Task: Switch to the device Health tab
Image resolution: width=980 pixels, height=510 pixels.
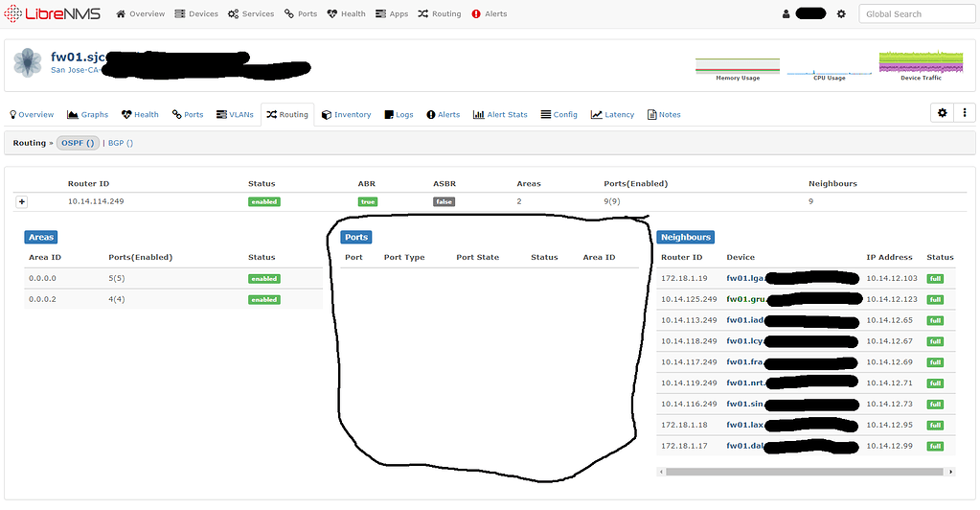Action: click(140, 114)
